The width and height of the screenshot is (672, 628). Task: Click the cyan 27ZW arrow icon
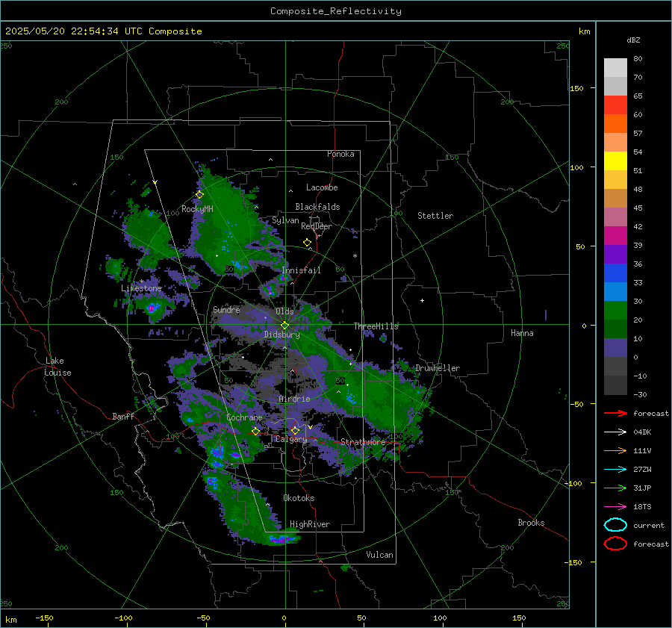click(x=615, y=470)
